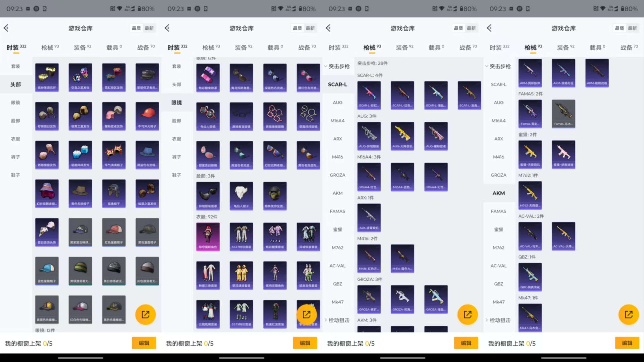Screen dimensions: 644x362
Task: Select the AKM-霓彩脉冲 rifle skin
Action: [x=530, y=73]
